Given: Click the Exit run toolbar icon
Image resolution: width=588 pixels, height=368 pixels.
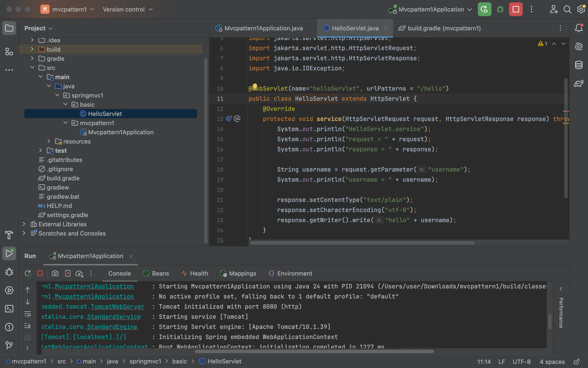Looking at the screenshot, I should coord(67,273).
